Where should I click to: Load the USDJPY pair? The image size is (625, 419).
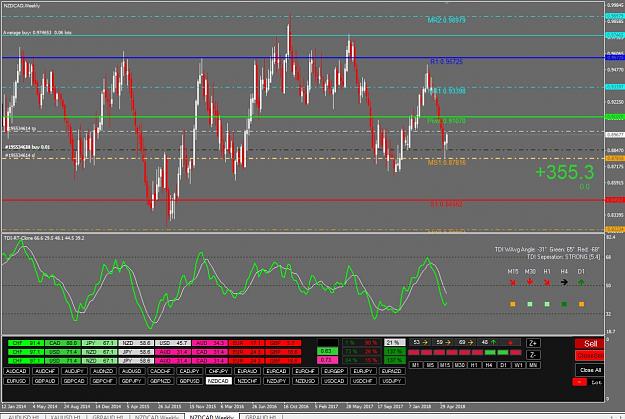point(392,381)
